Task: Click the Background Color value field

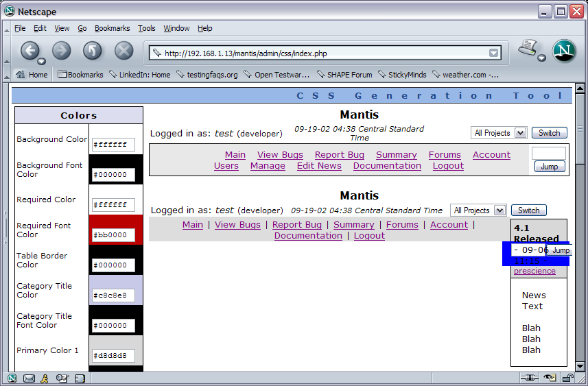Action: tap(113, 144)
